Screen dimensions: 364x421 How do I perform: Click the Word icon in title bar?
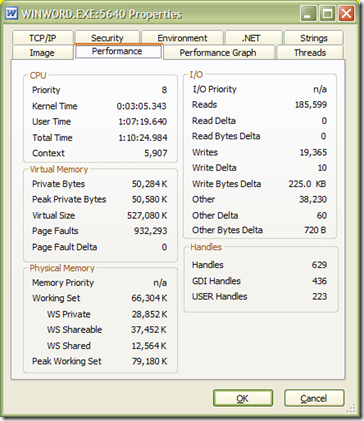pyautogui.click(x=12, y=13)
